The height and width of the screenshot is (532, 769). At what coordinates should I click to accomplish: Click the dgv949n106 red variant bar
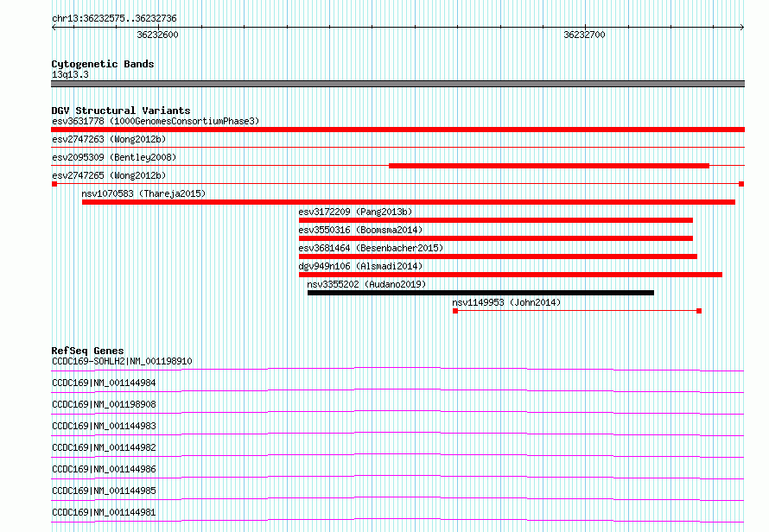[x=511, y=275]
